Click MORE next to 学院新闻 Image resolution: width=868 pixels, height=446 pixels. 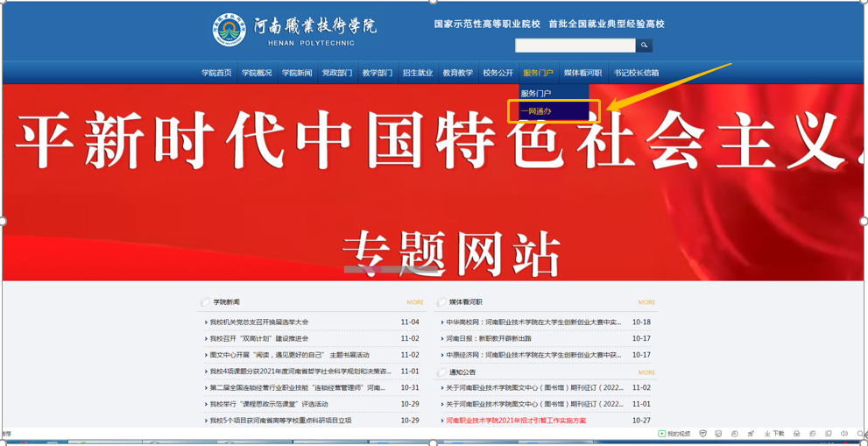point(414,302)
